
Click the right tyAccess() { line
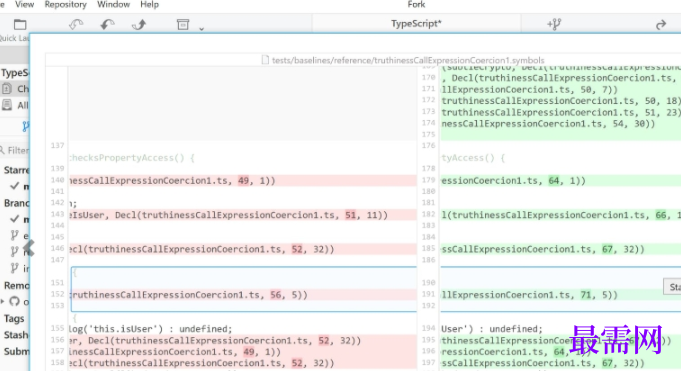[x=473, y=158]
